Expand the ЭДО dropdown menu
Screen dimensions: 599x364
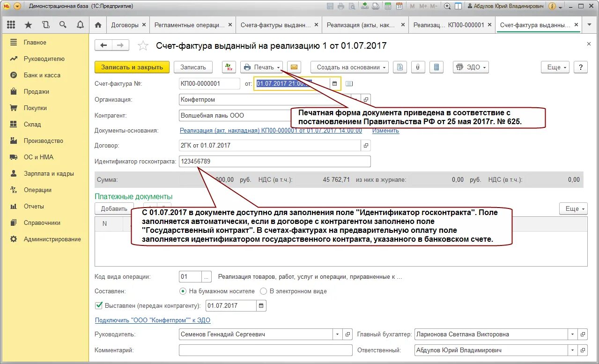coord(471,67)
